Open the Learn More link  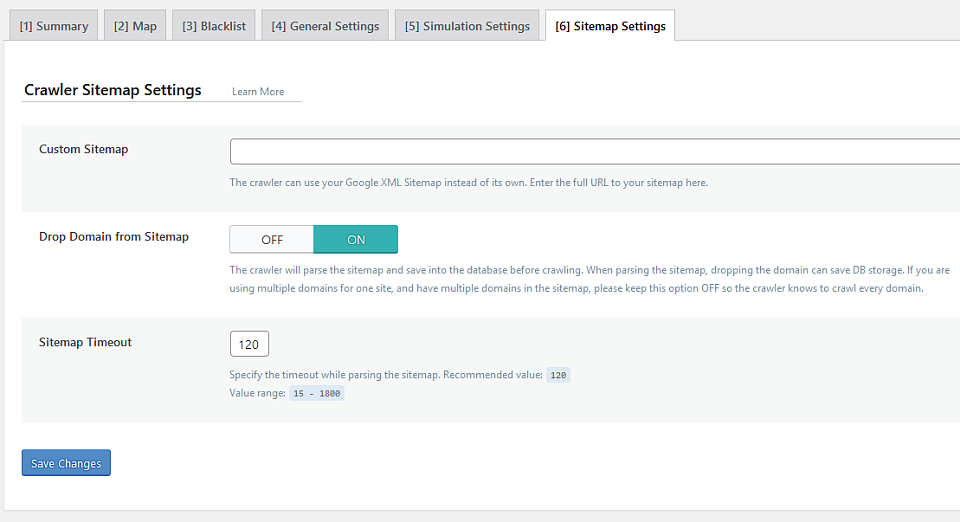coord(258,92)
